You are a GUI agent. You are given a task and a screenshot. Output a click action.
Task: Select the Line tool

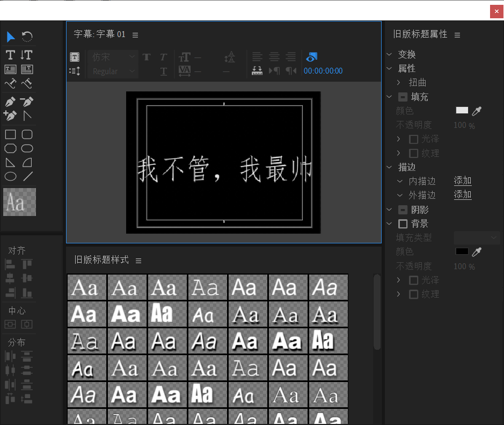click(28, 176)
